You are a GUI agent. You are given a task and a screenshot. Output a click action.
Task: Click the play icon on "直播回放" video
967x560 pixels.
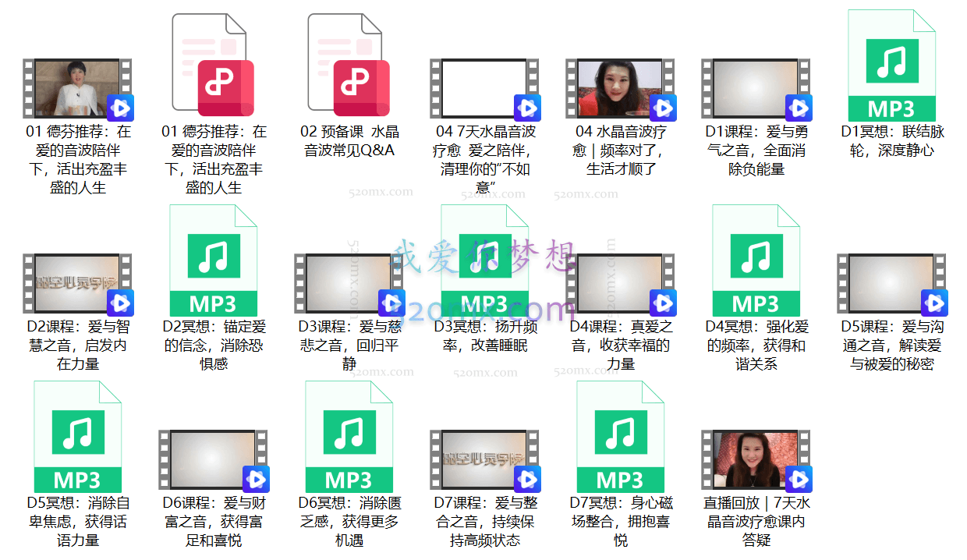point(798,478)
